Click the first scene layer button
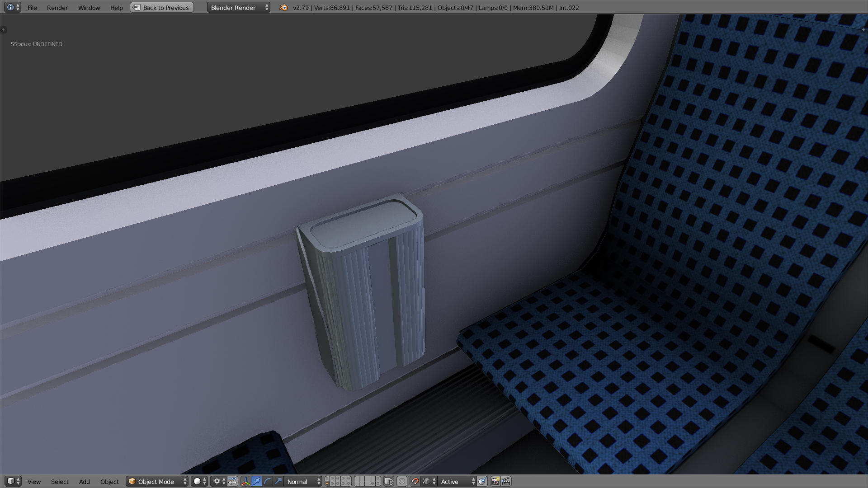 point(327,479)
